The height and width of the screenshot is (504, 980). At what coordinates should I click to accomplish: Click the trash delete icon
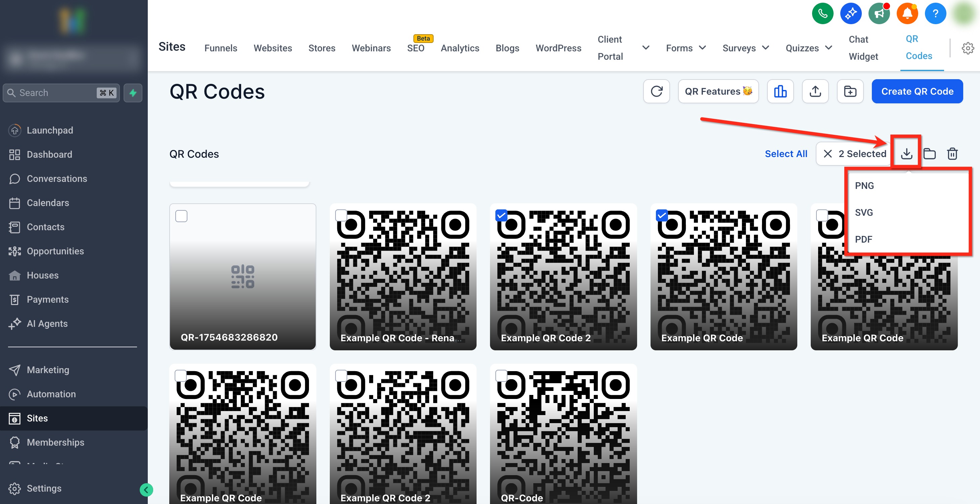pos(952,154)
